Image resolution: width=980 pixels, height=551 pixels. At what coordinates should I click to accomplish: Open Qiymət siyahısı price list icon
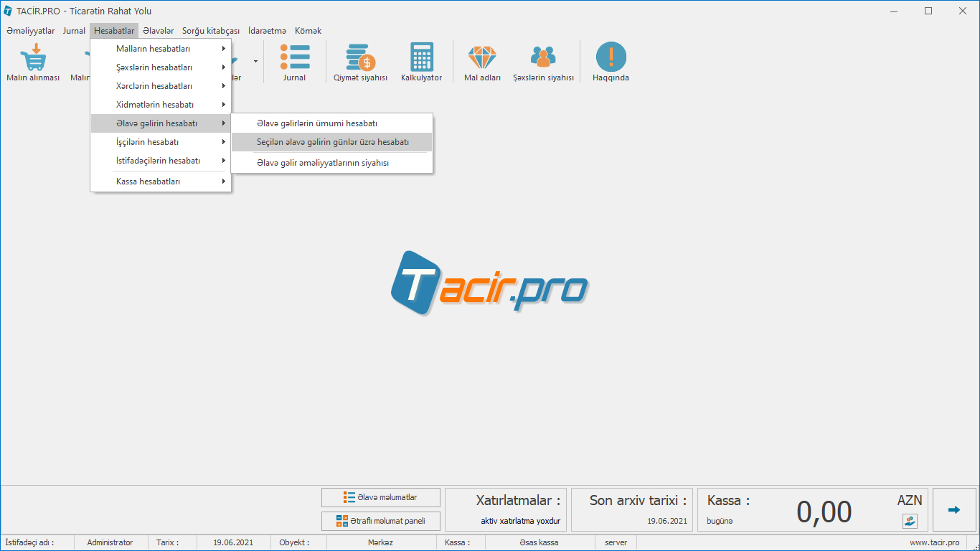click(360, 57)
